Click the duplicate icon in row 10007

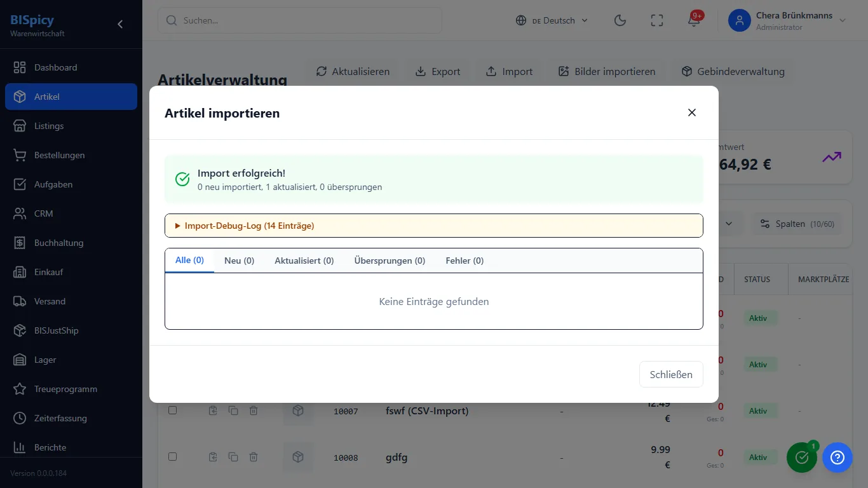click(233, 410)
